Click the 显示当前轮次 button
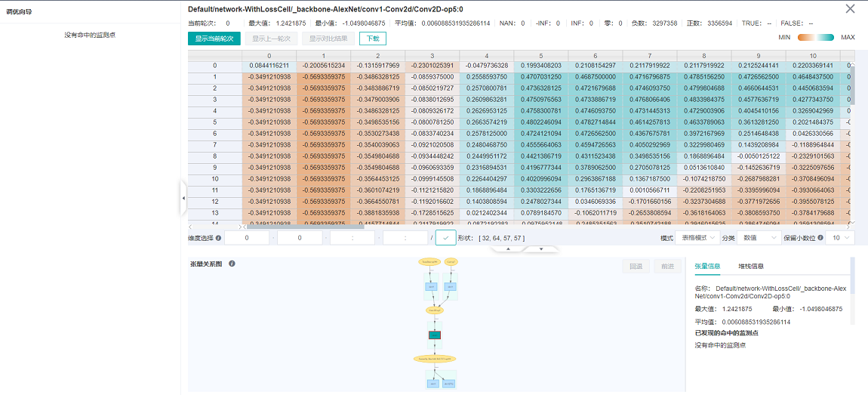868x395 pixels. (214, 38)
